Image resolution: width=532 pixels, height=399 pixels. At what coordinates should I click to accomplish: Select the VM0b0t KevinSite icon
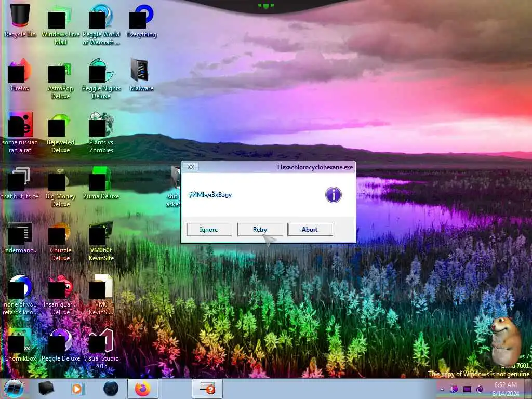101,241
